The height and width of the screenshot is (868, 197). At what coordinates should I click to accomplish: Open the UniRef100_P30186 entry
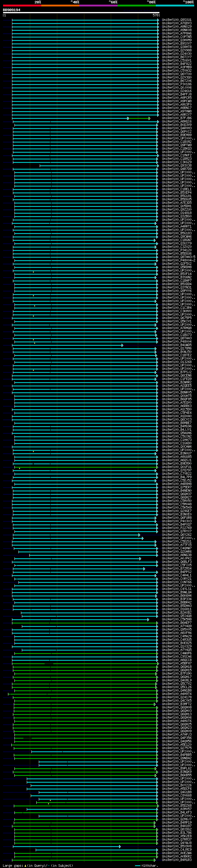point(176,84)
